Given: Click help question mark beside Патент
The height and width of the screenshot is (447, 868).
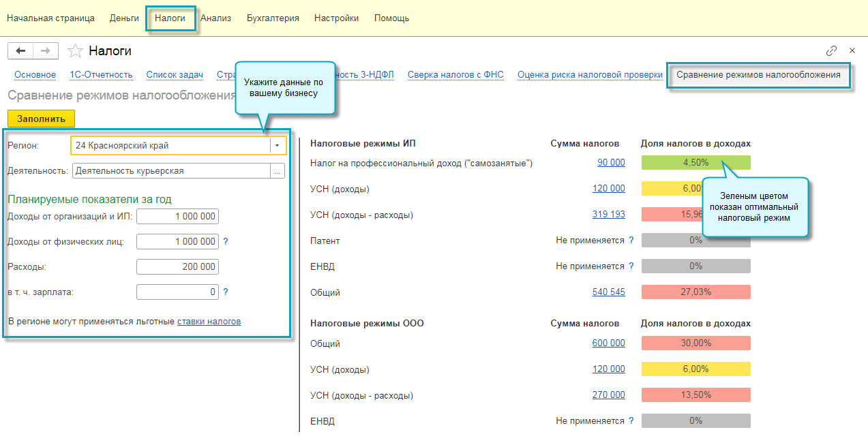Looking at the screenshot, I should tap(631, 241).
